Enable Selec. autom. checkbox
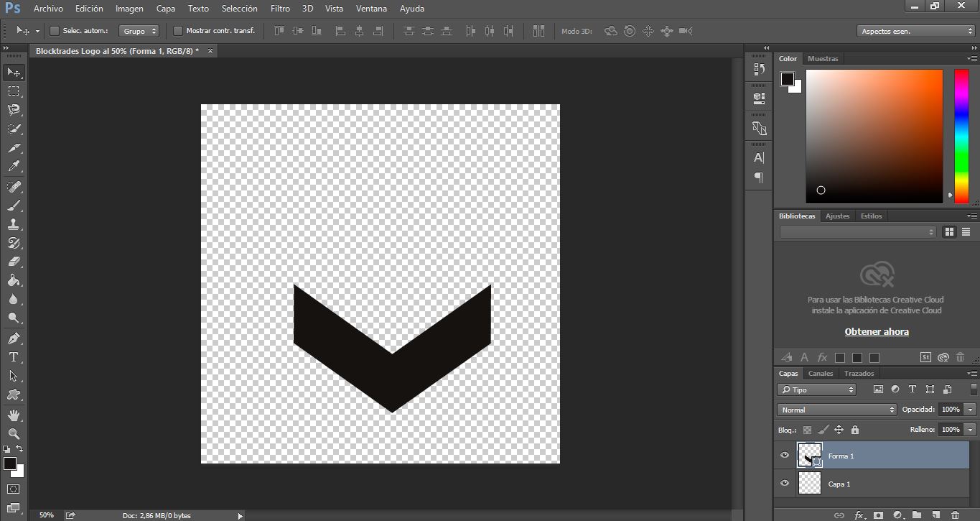The image size is (980, 521). pyautogui.click(x=54, y=31)
